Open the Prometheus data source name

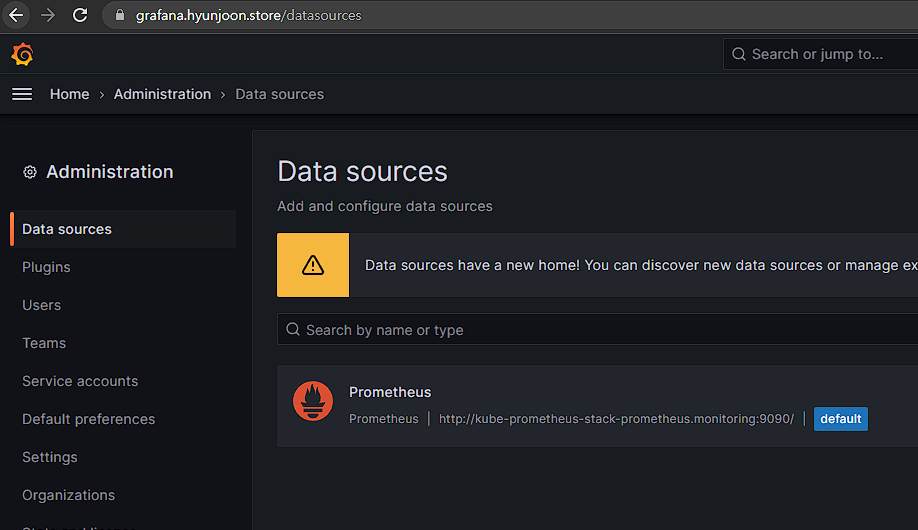coord(390,392)
